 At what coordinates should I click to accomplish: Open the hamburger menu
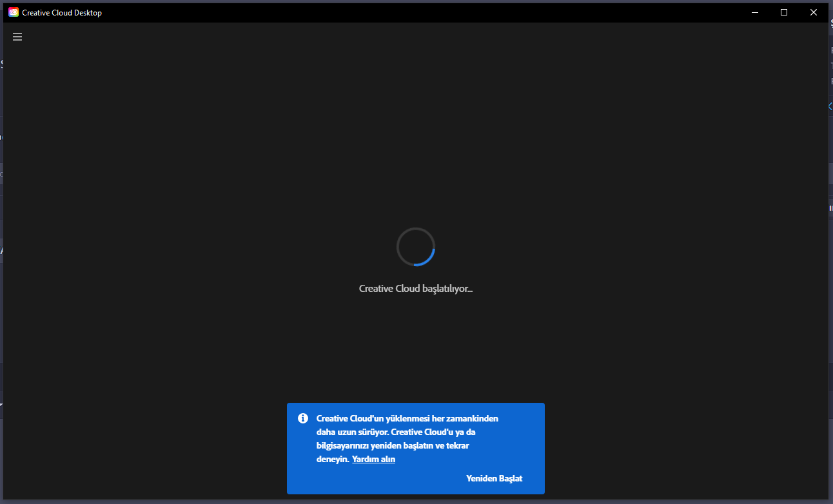click(17, 37)
